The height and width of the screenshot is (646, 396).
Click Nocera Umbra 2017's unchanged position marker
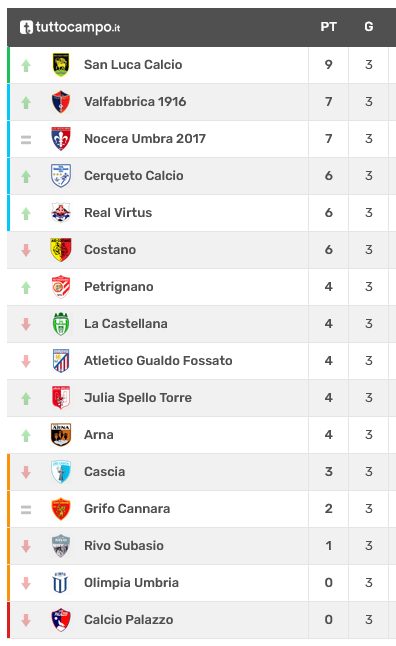26,140
